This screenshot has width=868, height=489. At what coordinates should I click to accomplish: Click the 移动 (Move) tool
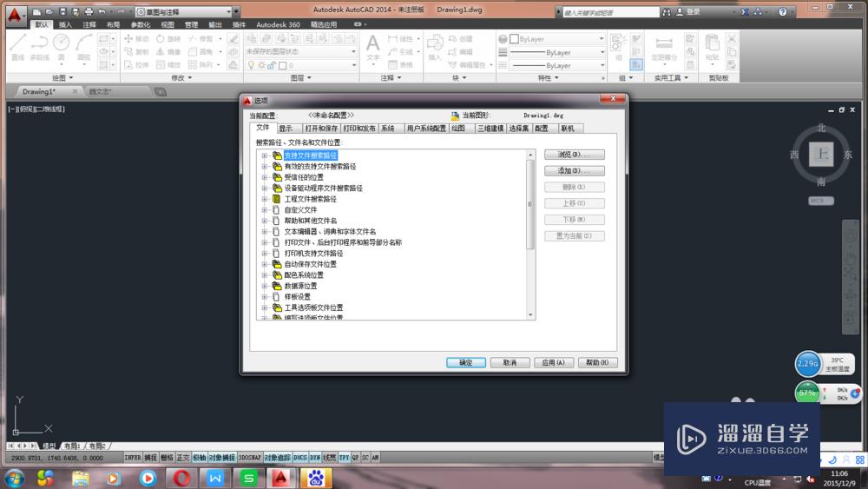(x=136, y=39)
